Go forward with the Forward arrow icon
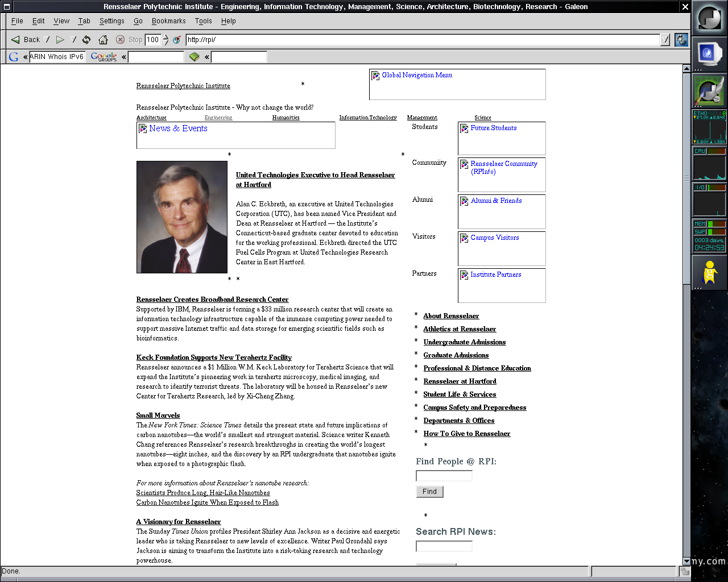The width and height of the screenshot is (728, 582). pyautogui.click(x=60, y=40)
